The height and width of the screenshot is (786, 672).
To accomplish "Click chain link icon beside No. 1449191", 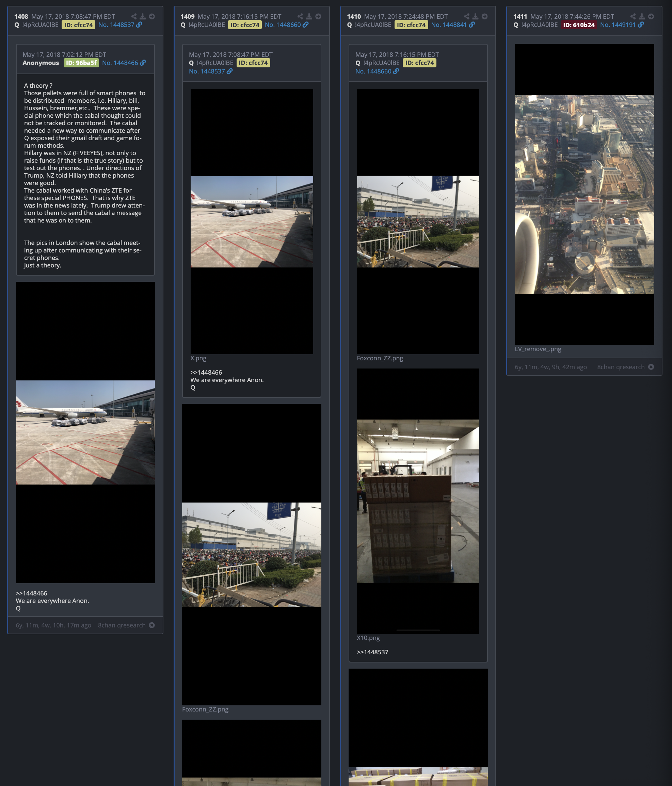I will (x=641, y=24).
